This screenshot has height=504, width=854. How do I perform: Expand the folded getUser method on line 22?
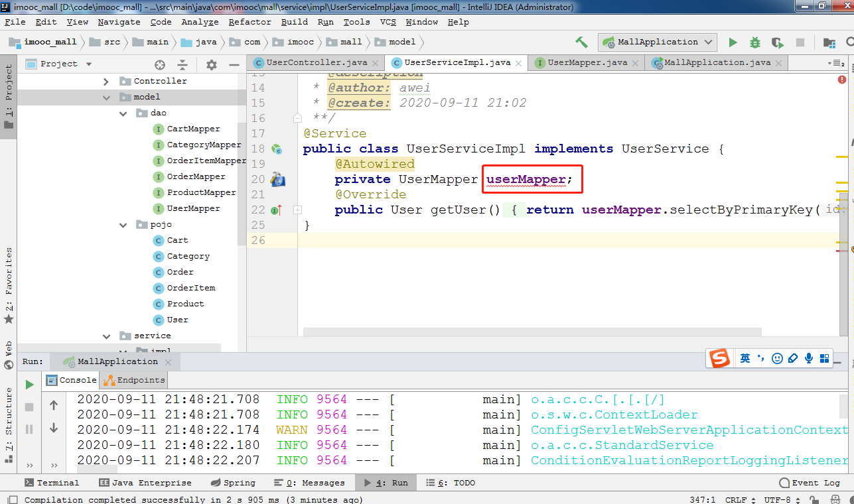[x=297, y=210]
